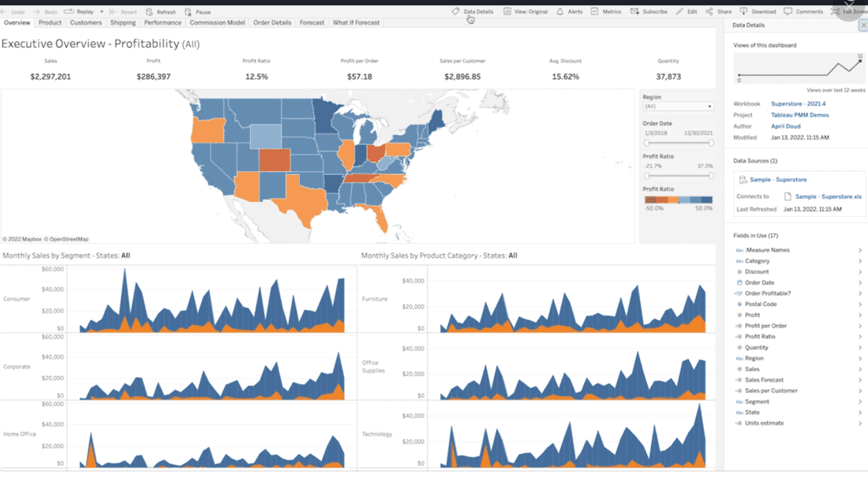This screenshot has height=488, width=868.
Task: Expand the Sales Forecast field row
Action: 859,380
